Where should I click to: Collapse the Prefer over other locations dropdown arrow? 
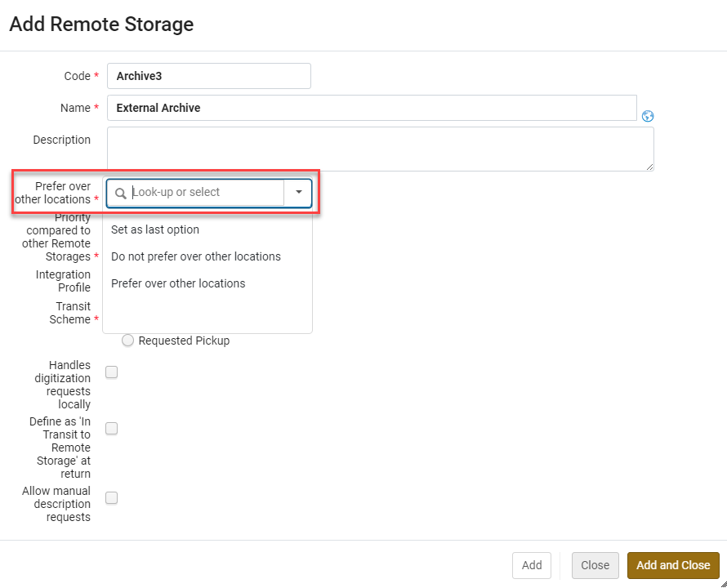[298, 193]
